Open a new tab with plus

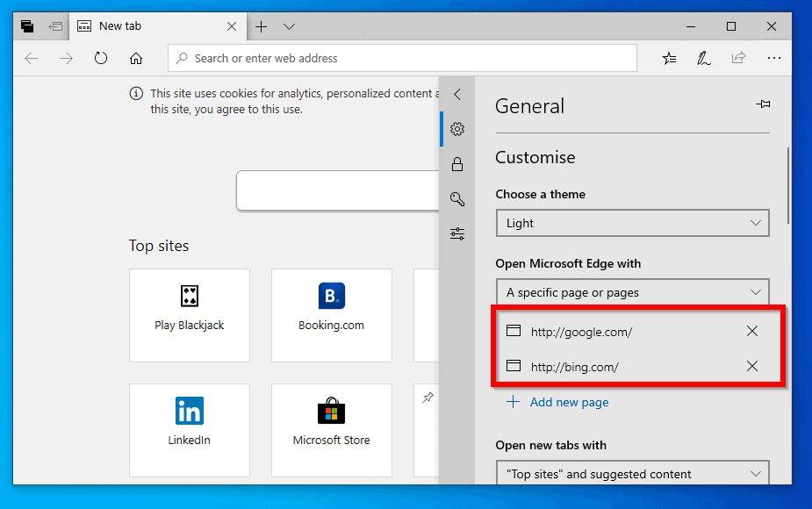[x=262, y=26]
